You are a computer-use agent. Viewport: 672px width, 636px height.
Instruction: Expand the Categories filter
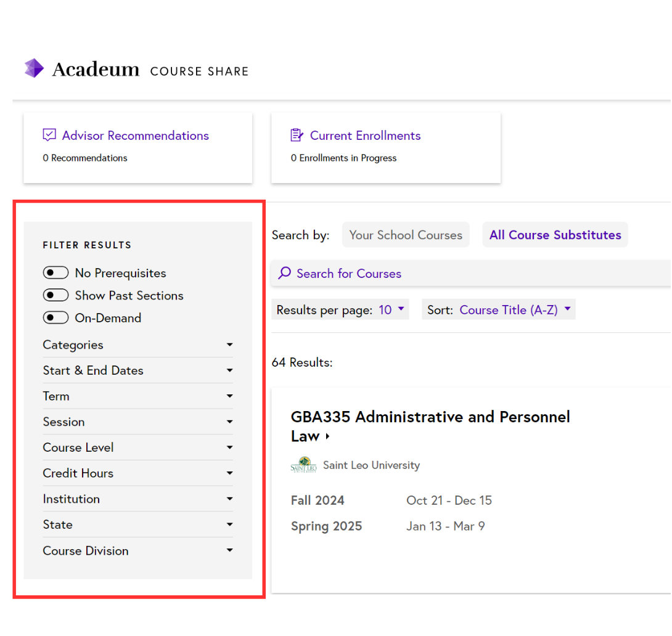[137, 344]
